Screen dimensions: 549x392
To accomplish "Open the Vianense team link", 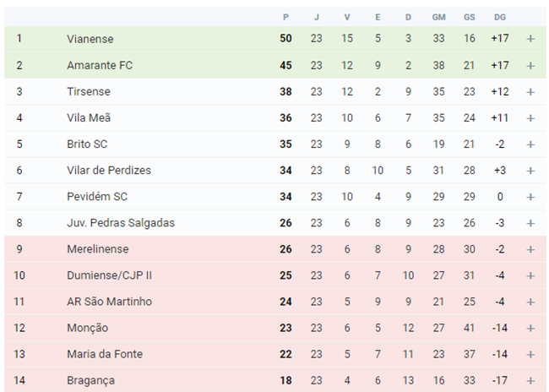I will click(x=90, y=39).
